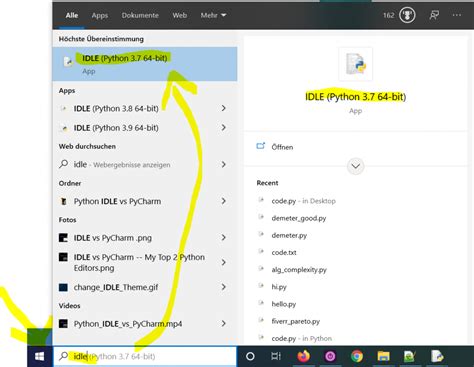Image resolution: width=474 pixels, height=367 pixels.
Task: Open recent file code.py in Desktop
Action: (303, 201)
